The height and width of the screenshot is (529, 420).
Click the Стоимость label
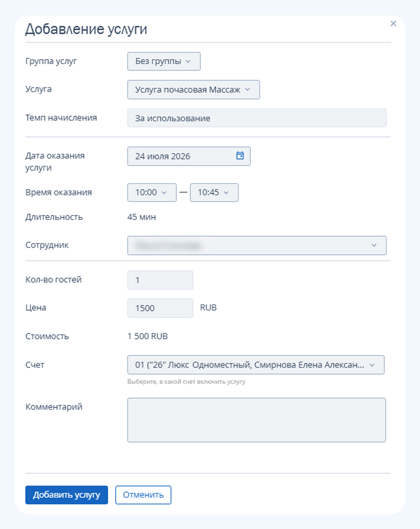pos(47,337)
